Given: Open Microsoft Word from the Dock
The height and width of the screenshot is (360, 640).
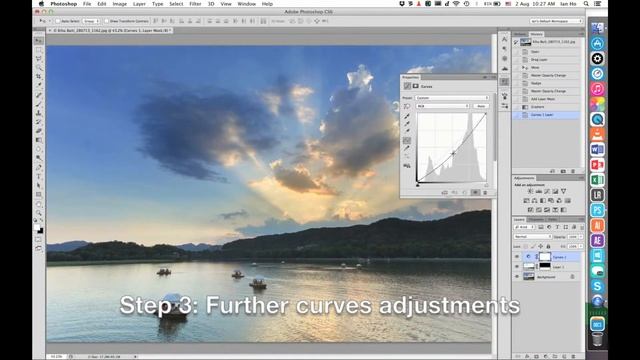Looking at the screenshot, I should coord(597,149).
